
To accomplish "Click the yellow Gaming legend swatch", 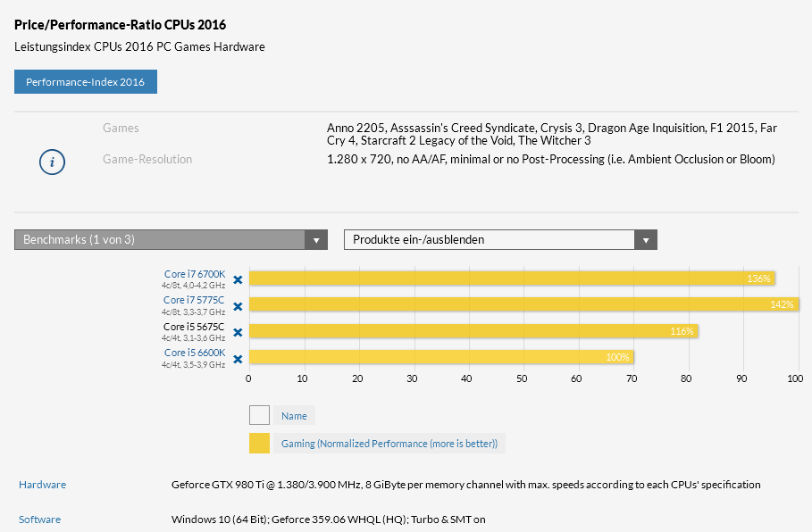I will 259,443.
